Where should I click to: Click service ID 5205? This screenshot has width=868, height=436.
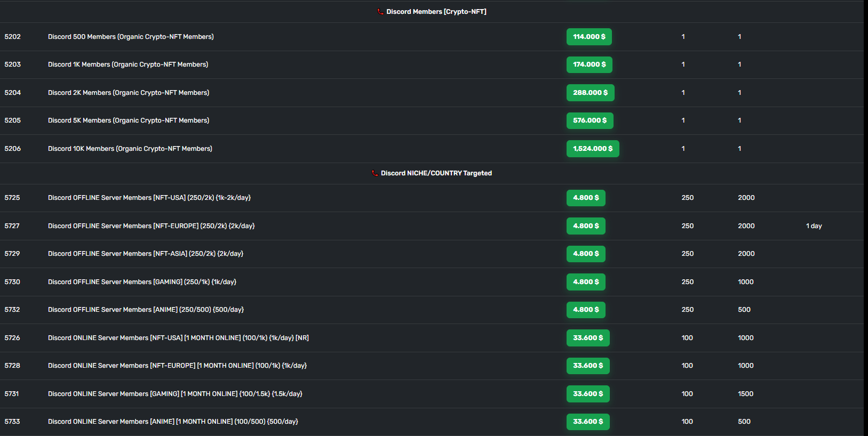(x=13, y=120)
